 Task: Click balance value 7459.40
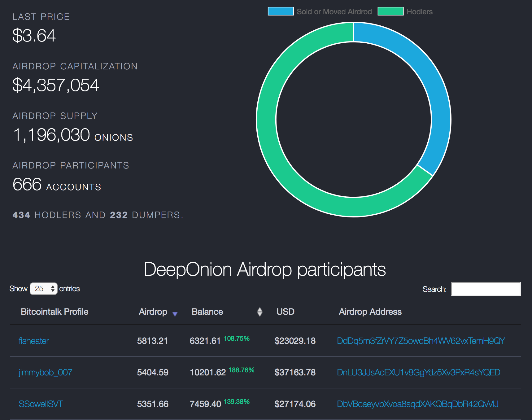click(205, 404)
